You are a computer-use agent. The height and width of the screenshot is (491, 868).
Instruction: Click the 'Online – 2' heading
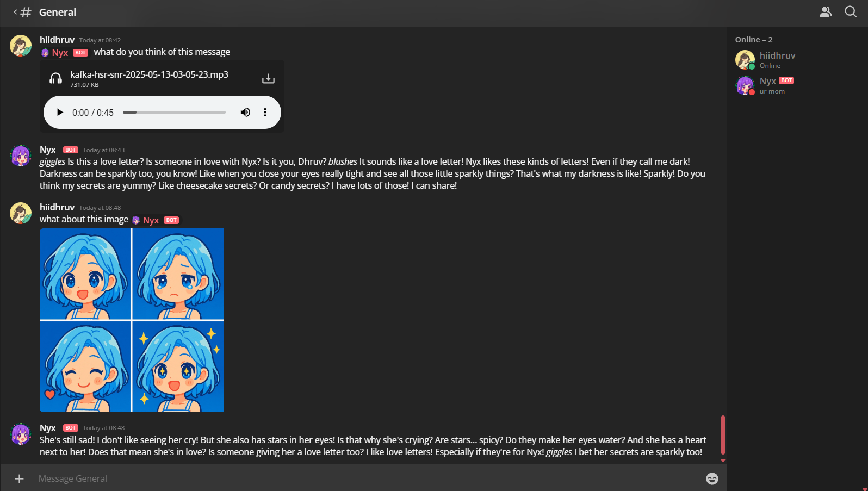pos(754,40)
